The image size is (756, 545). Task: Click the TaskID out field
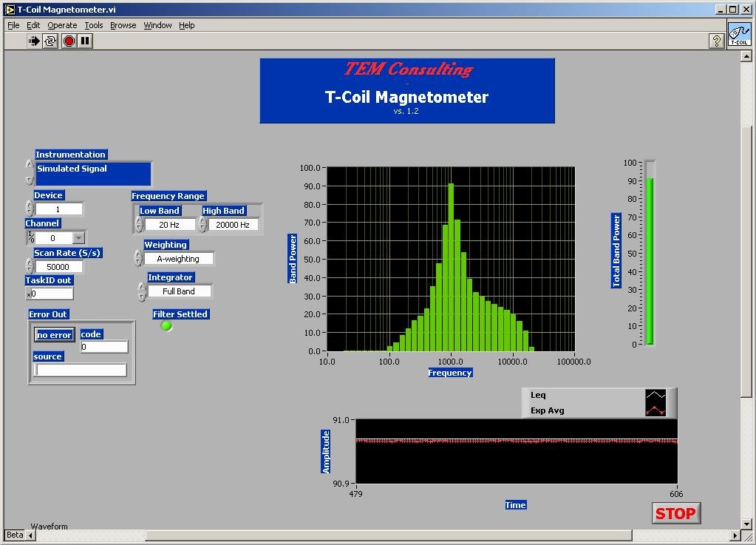click(x=50, y=294)
